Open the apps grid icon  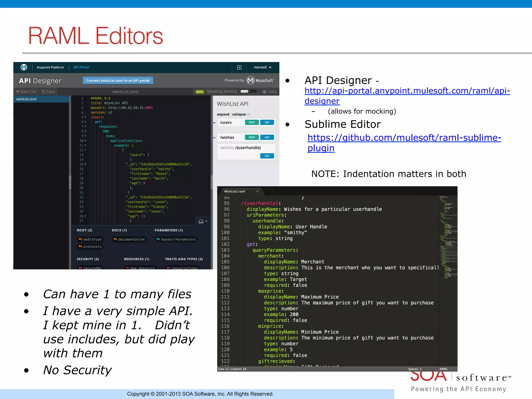[239, 67]
